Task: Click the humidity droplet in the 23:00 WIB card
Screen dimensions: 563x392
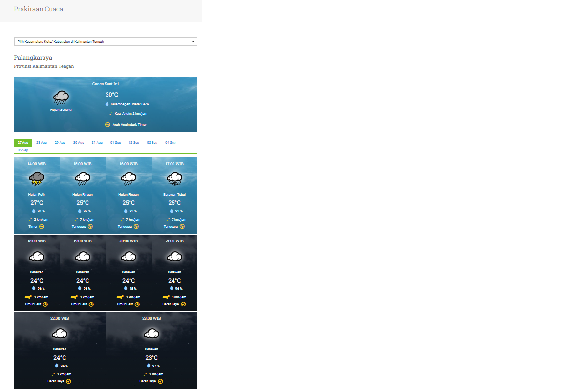Action: pyautogui.click(x=149, y=366)
